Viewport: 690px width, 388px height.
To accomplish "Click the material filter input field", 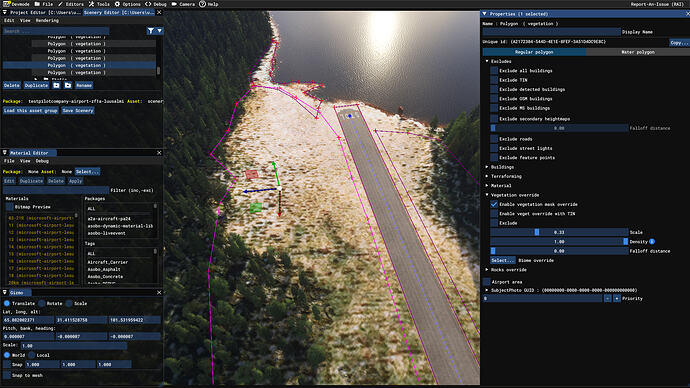I will coord(56,190).
